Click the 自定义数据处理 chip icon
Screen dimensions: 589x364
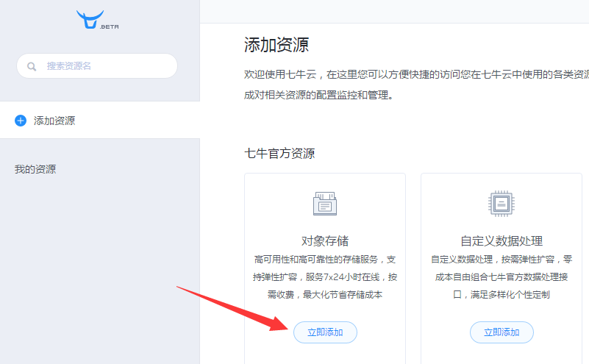(x=501, y=204)
